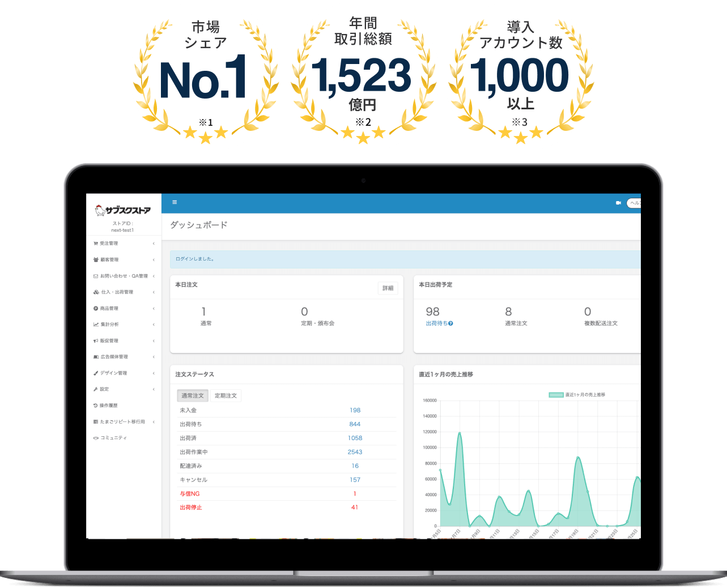Expand the 顧客管理 chevron

154,260
